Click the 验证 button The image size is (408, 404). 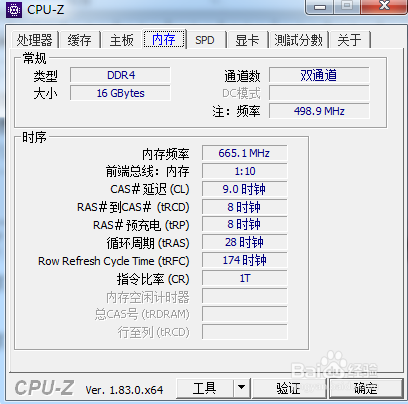(x=289, y=388)
